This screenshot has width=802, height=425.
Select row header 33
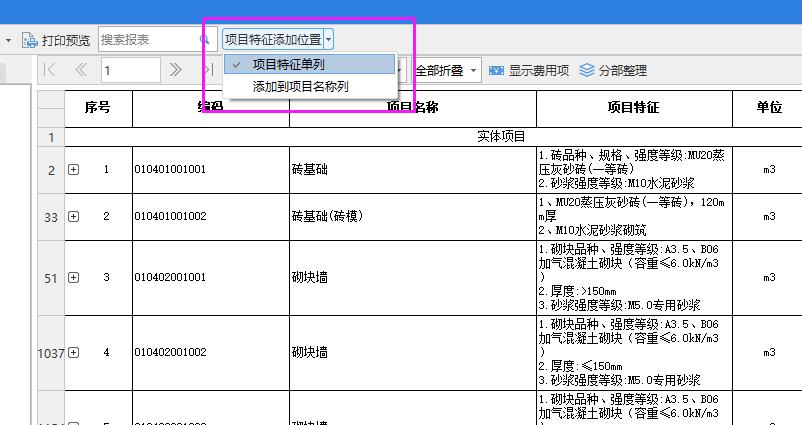click(51, 217)
